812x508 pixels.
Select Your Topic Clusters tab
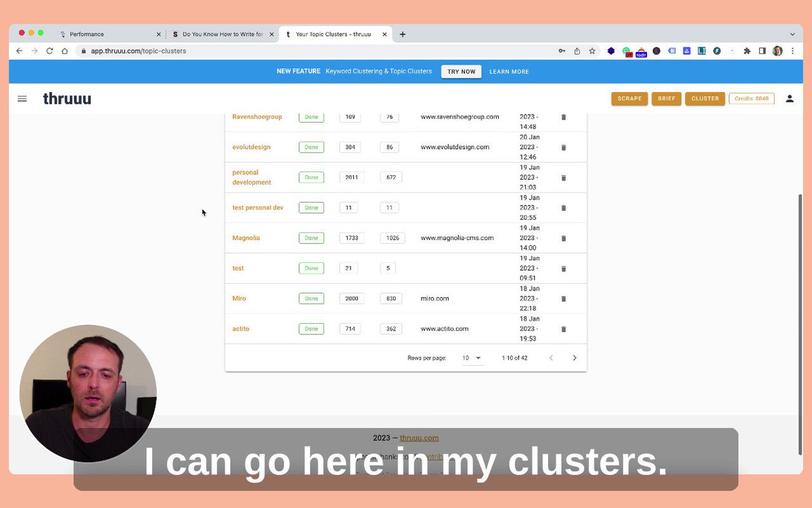334,34
